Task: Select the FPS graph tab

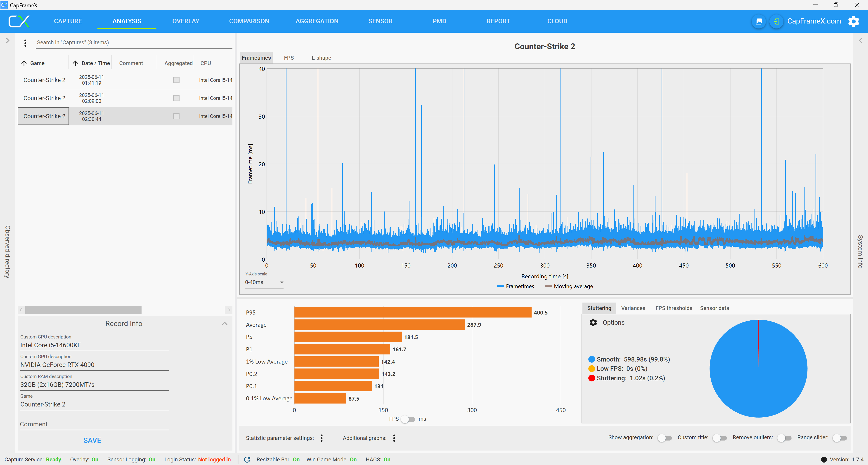Action: point(289,58)
